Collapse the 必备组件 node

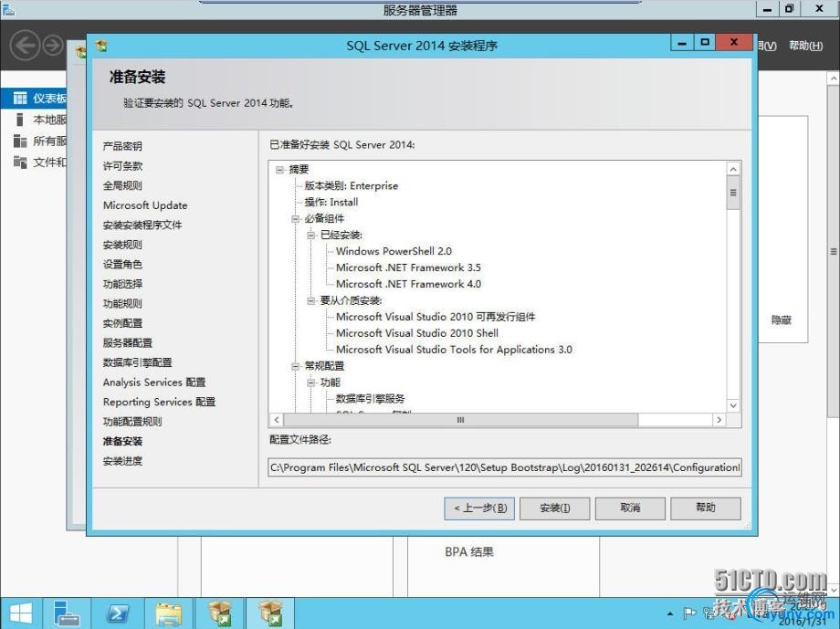tap(295, 218)
